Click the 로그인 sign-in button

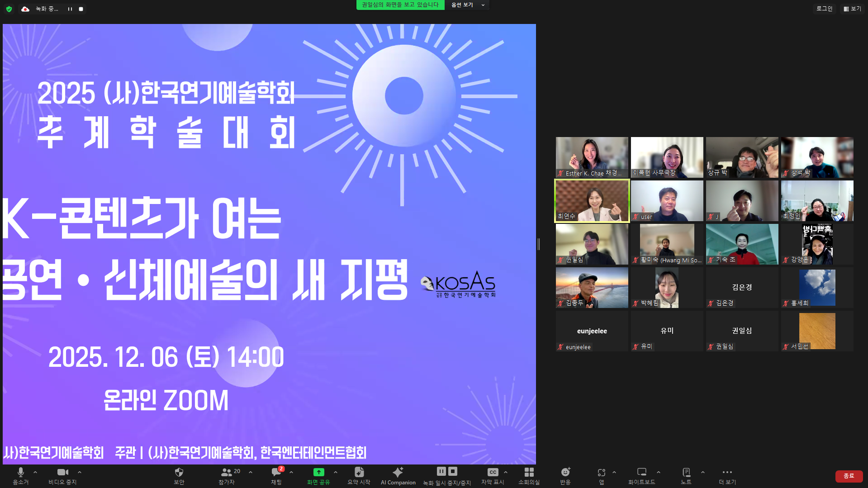coord(824,9)
